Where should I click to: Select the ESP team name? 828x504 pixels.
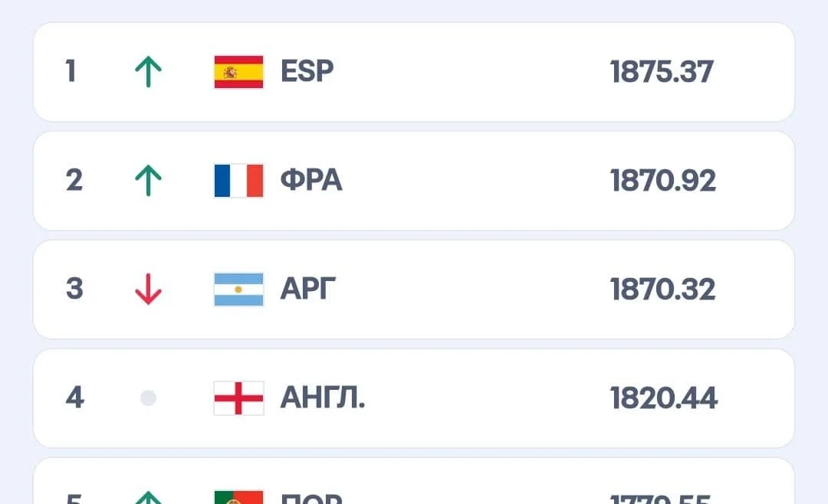coord(307,72)
